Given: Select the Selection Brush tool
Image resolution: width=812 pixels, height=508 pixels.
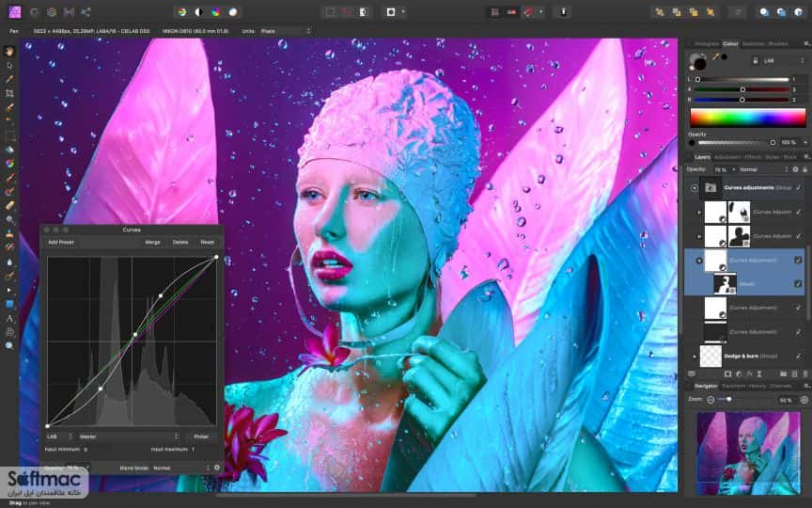Looking at the screenshot, I should tap(9, 108).
